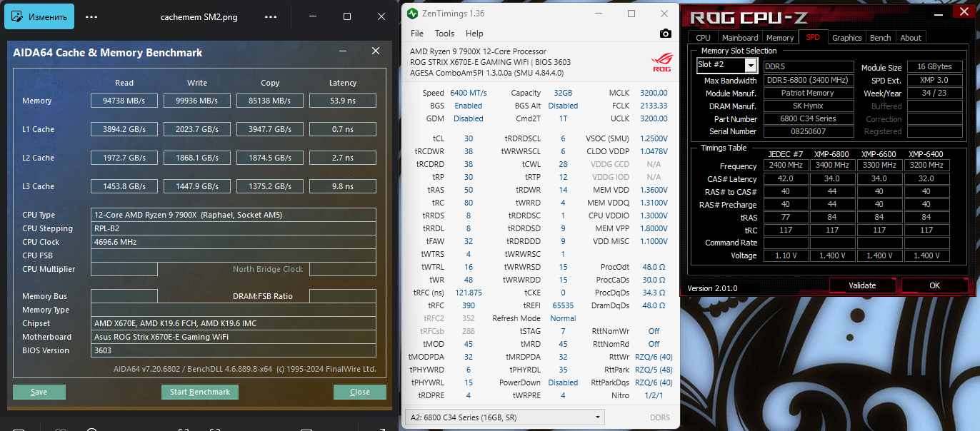Click the ROG logo in ZenTimings

tap(661, 62)
